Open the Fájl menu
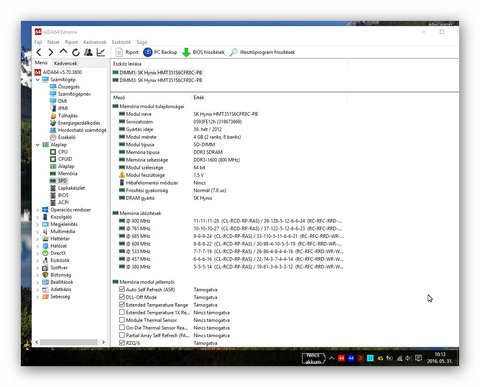480x387 pixels. coord(38,42)
